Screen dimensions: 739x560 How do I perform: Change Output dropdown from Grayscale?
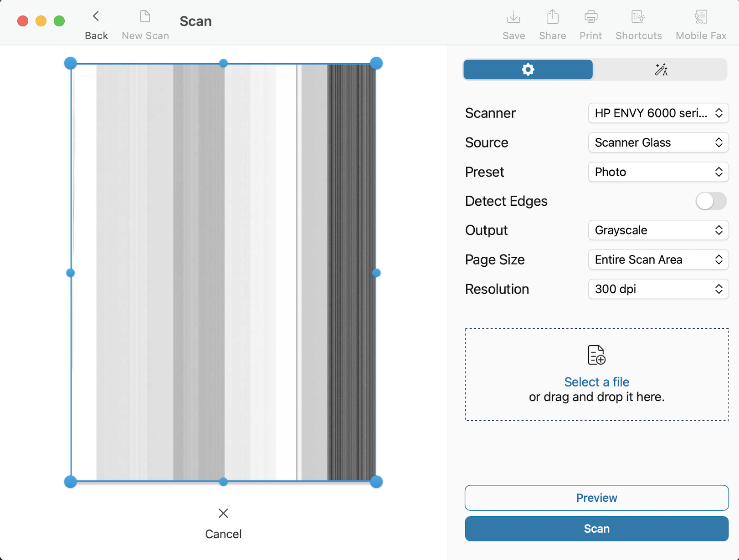pos(658,230)
